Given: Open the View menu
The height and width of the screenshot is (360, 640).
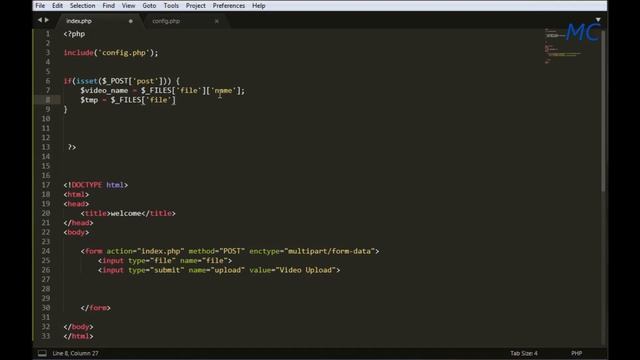Looking at the screenshot, I should [128, 6].
